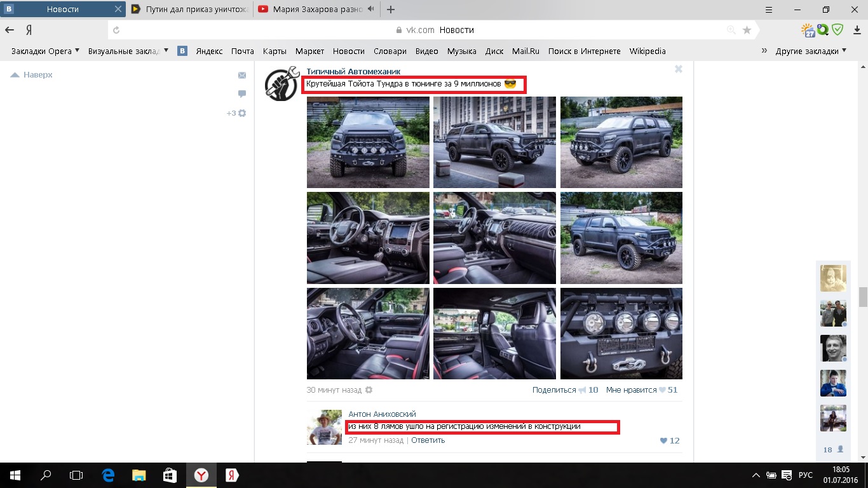Toggle the heart on Антон's comment
Image resolution: width=868 pixels, height=488 pixels.
click(x=664, y=440)
